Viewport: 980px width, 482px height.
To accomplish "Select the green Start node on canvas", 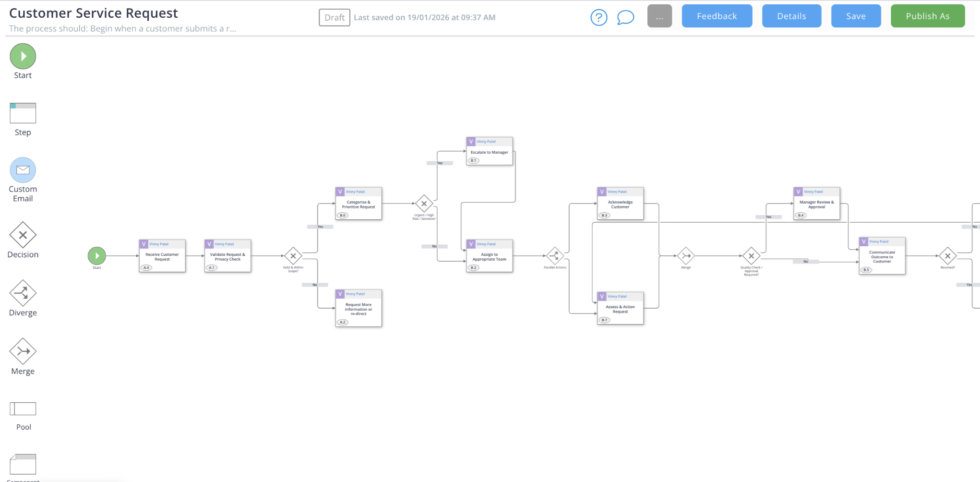I will (97, 256).
